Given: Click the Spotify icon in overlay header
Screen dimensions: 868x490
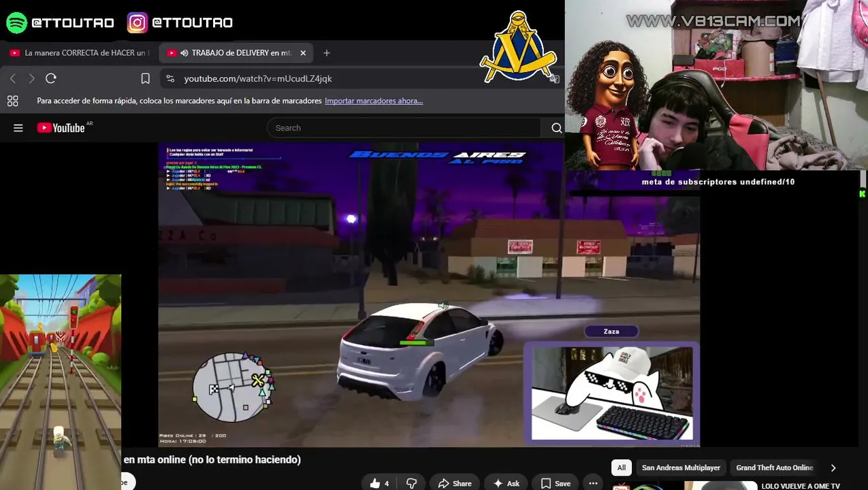Looking at the screenshot, I should point(16,22).
